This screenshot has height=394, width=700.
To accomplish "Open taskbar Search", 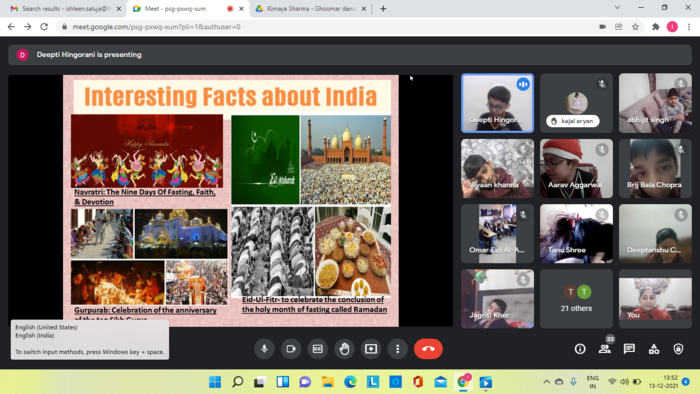I will tap(238, 382).
